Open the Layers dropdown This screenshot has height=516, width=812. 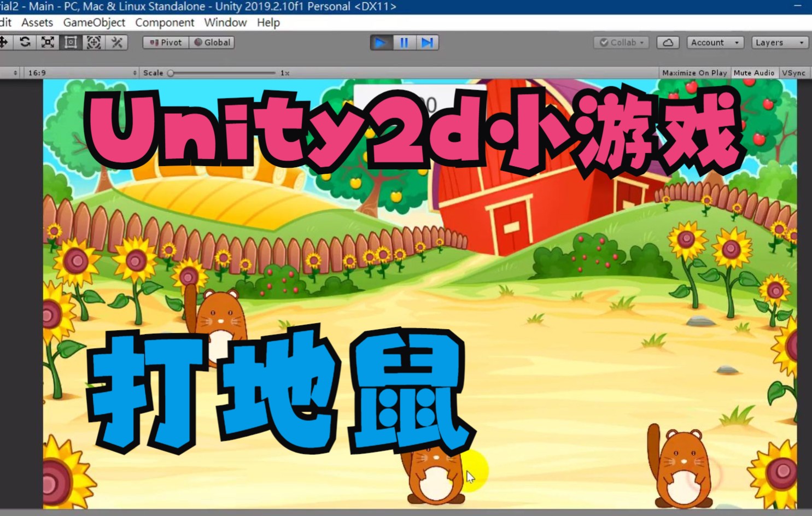point(779,42)
